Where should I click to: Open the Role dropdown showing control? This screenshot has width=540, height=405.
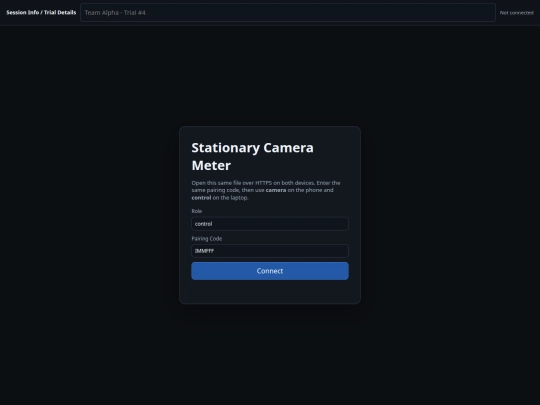click(x=270, y=224)
